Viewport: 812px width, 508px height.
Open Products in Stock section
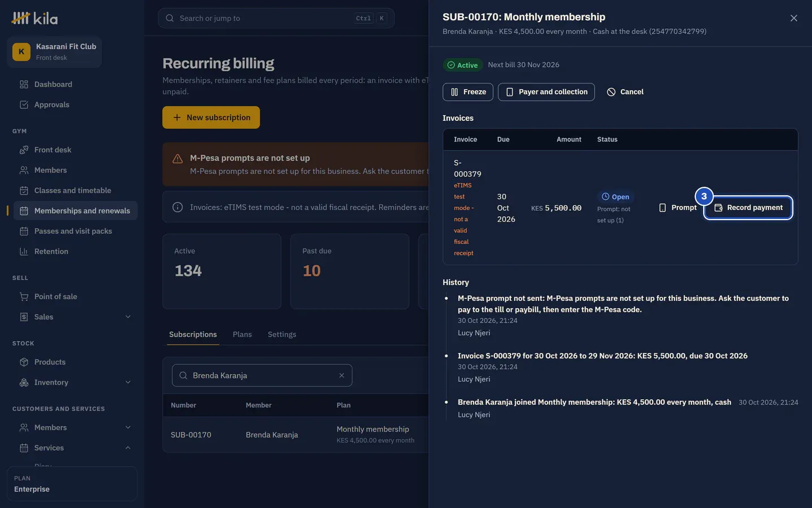(x=75, y=362)
